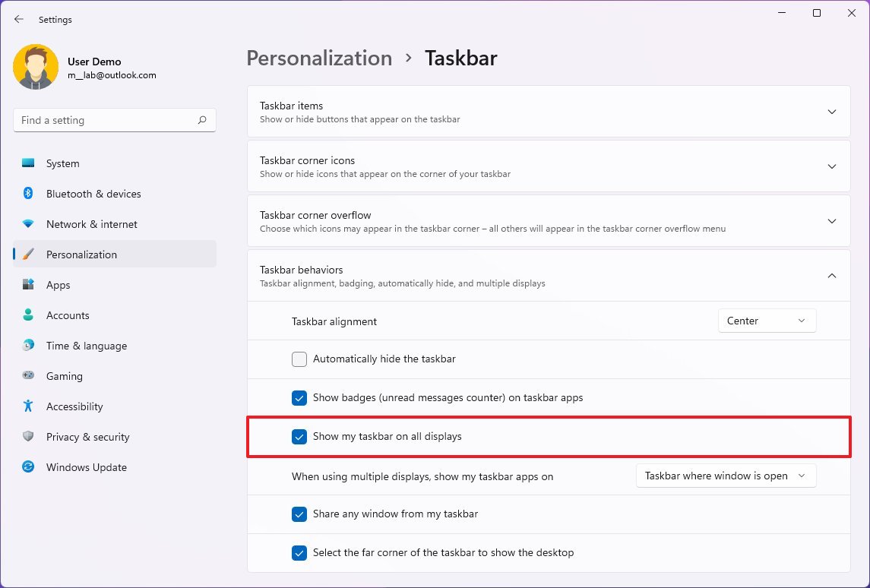Viewport: 870px width, 588px height.
Task: Click the Privacy & security shield icon
Action: (28, 437)
